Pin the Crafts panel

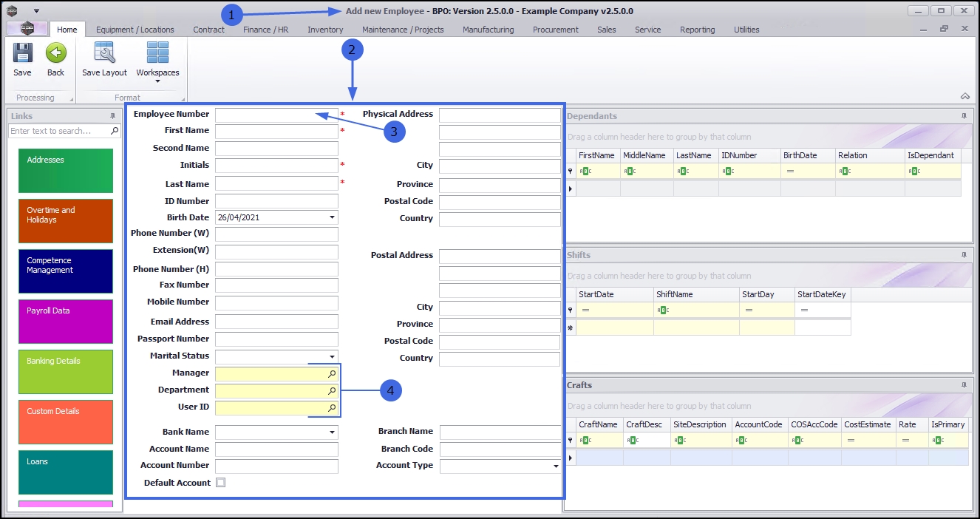coord(964,385)
